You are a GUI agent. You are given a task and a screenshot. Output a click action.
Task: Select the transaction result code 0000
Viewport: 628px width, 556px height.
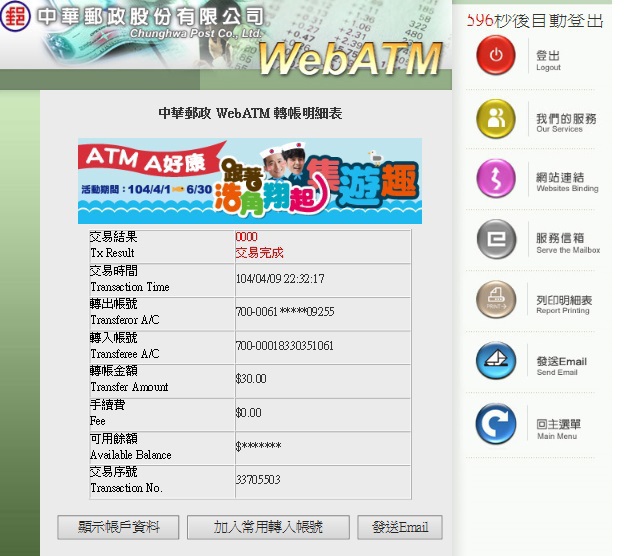point(246,237)
